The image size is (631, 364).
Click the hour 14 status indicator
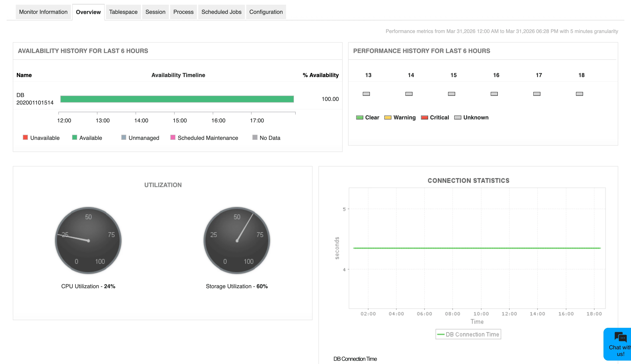tap(409, 94)
